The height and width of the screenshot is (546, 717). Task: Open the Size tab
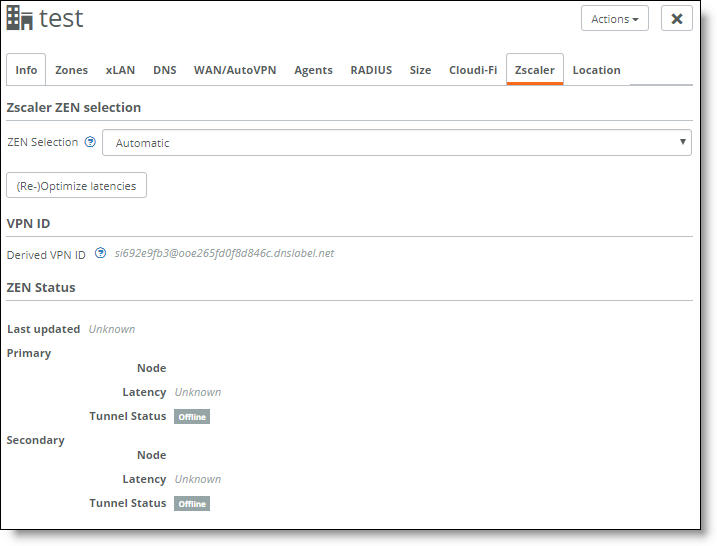pyautogui.click(x=420, y=70)
